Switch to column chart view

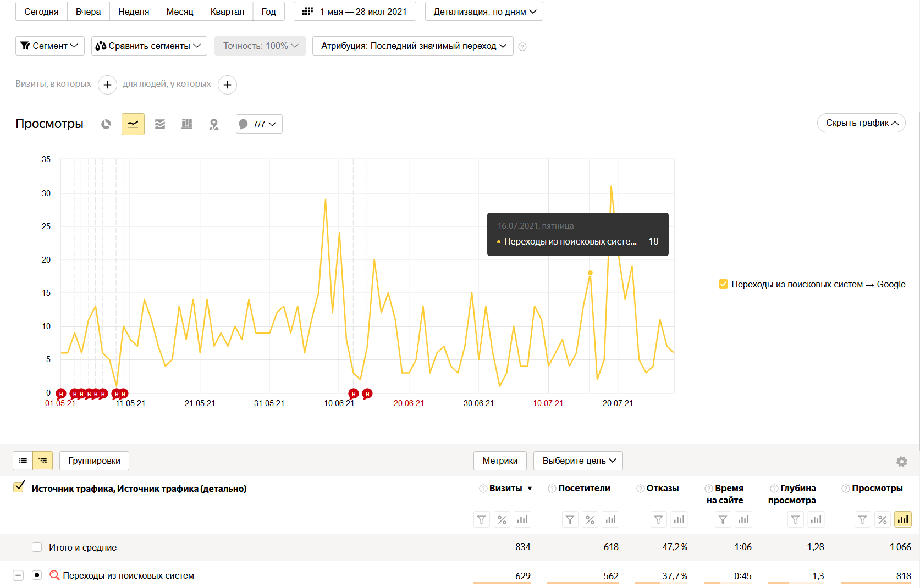coord(187,124)
